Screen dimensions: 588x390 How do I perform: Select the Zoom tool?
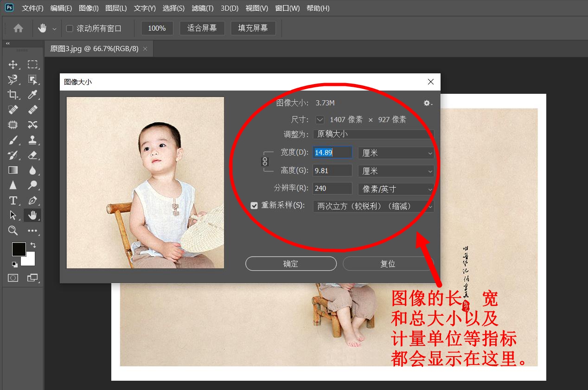point(13,231)
